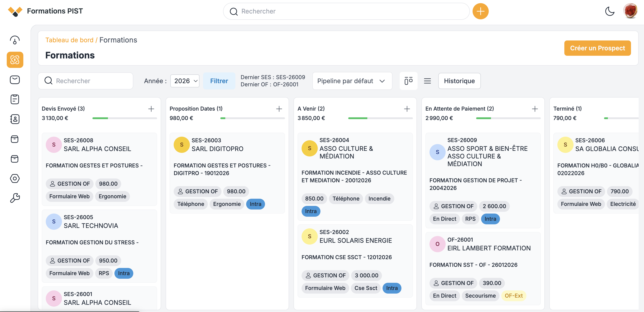
Task: Click the wrench tools sidebar icon
Action: (15, 198)
